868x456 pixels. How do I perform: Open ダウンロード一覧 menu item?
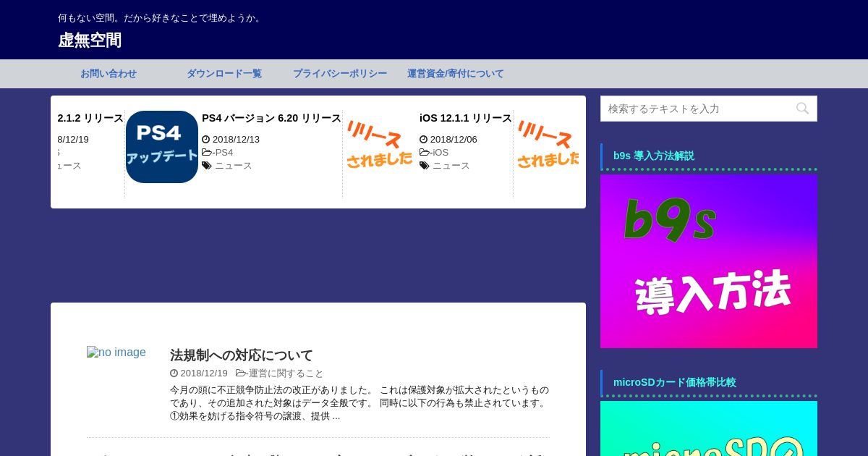click(x=224, y=74)
